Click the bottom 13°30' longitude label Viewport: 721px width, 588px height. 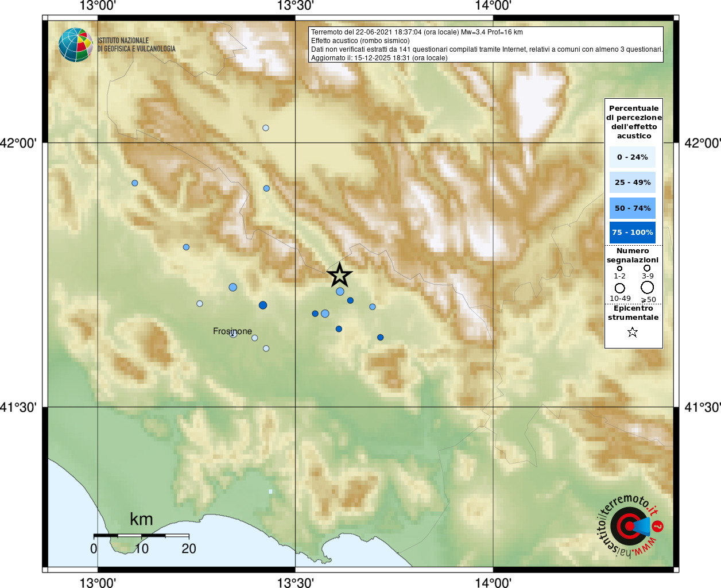click(295, 583)
